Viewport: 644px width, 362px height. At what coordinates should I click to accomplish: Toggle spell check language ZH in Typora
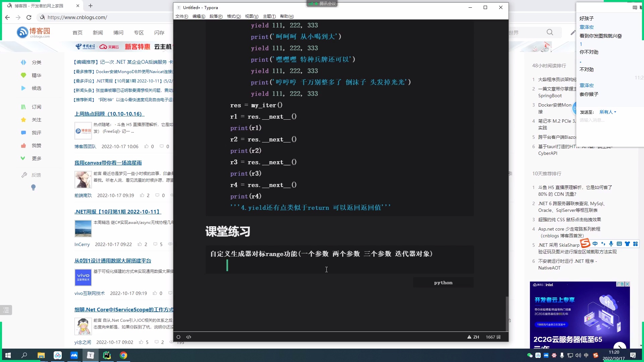click(x=476, y=337)
